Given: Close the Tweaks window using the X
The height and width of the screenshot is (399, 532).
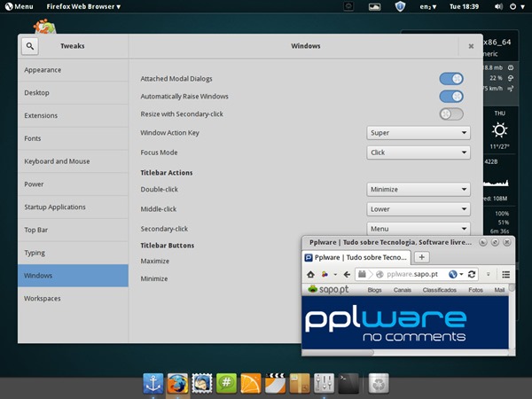Looking at the screenshot, I should coord(471,46).
